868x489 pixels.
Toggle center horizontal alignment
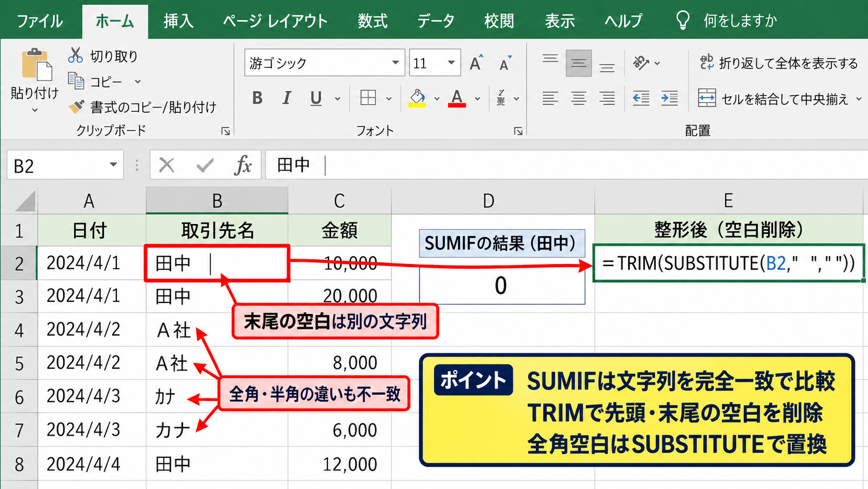tap(579, 98)
